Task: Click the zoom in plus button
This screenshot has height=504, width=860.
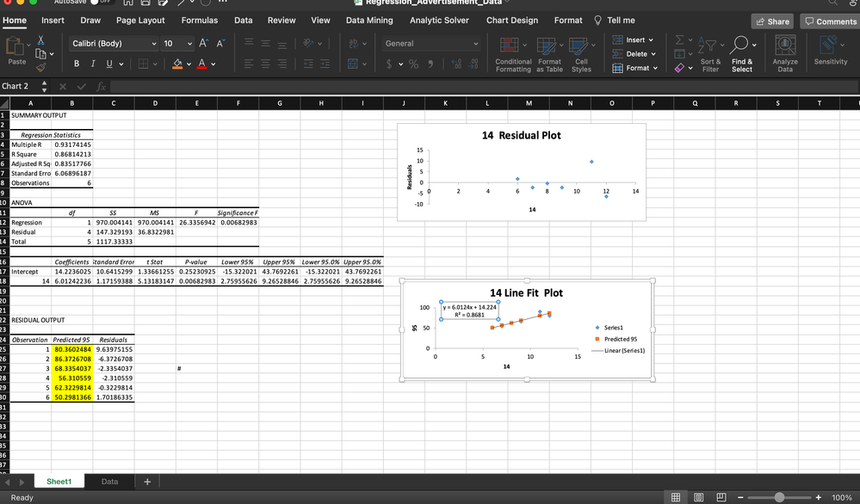Action: 819,497
